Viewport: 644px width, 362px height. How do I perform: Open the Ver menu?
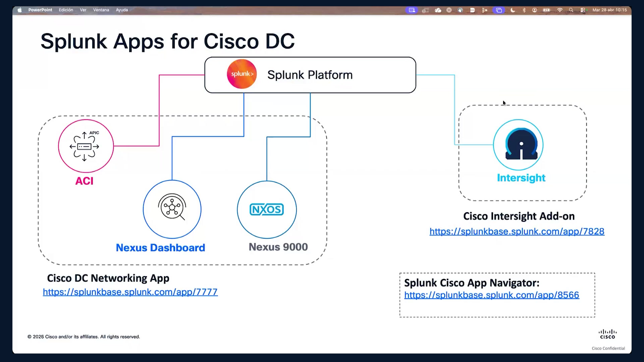pyautogui.click(x=83, y=10)
